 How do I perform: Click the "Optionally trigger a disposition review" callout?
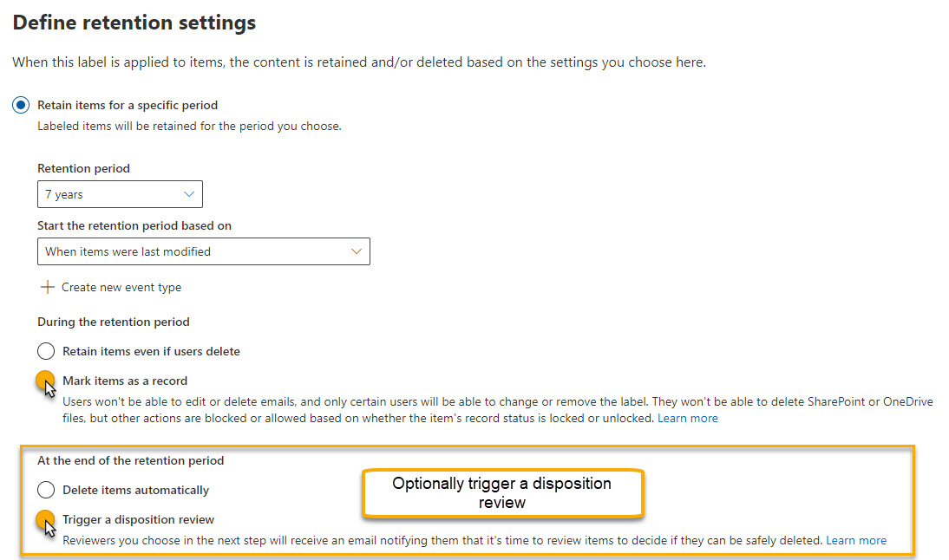[501, 493]
